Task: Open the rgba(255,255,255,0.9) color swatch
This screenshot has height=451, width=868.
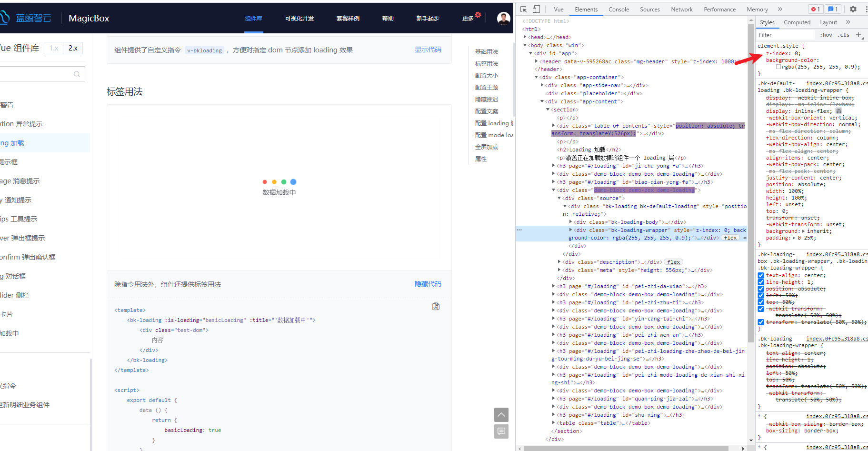Action: coord(779,67)
